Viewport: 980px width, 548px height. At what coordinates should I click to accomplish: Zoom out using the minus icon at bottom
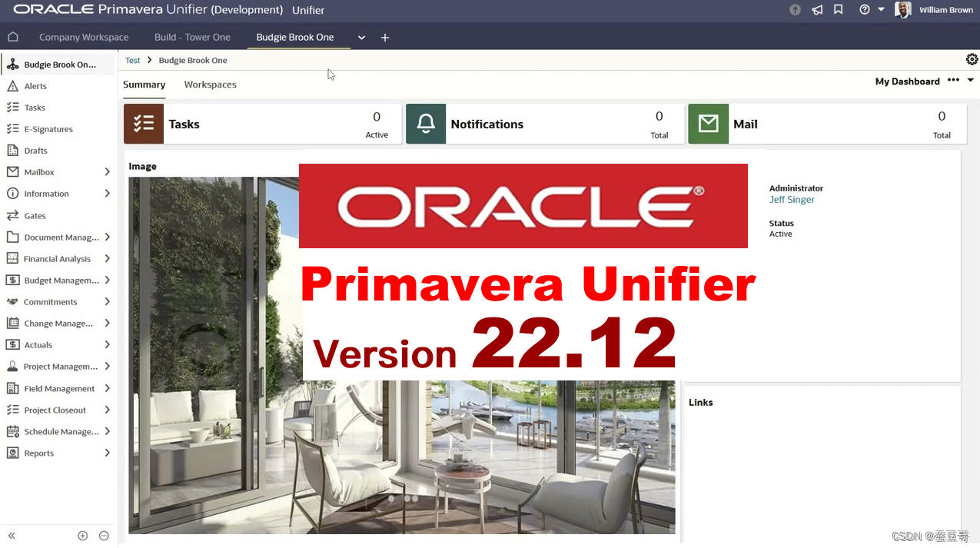tap(104, 536)
